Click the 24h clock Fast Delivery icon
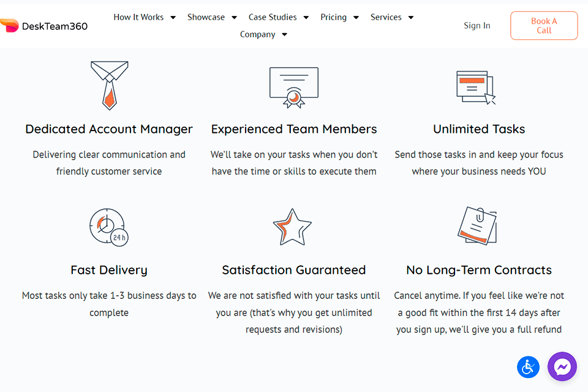Image resolution: width=588 pixels, height=392 pixels. point(109,227)
